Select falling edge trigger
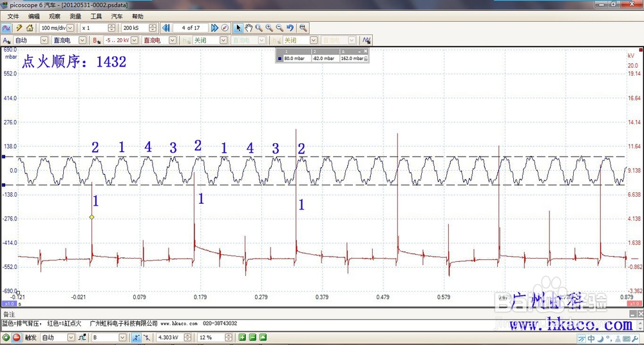The image size is (644, 345). 147,338
